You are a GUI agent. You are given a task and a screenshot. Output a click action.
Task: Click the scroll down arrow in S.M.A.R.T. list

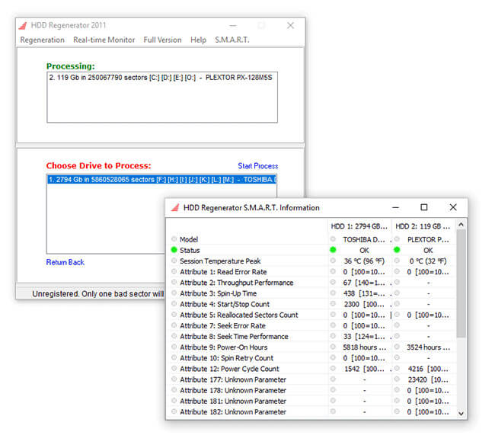461,413
